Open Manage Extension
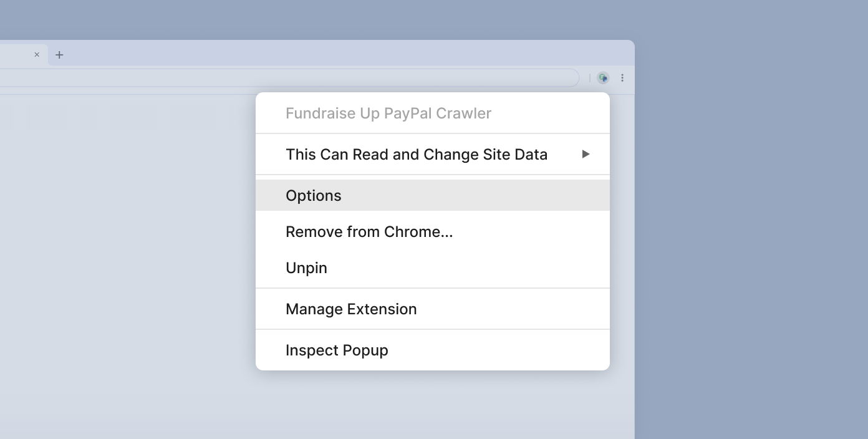The image size is (868, 439). [x=351, y=309]
